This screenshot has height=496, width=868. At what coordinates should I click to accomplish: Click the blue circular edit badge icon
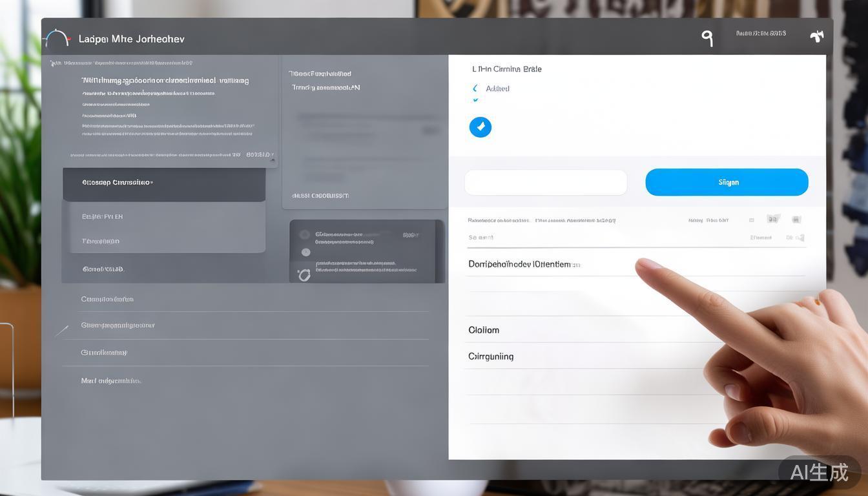[480, 127]
